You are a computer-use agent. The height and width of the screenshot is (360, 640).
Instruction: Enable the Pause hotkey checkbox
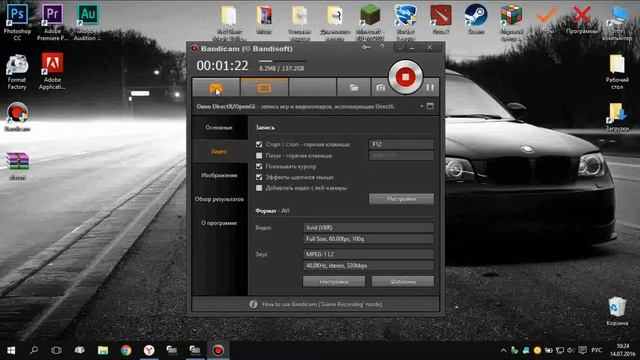tap(259, 156)
